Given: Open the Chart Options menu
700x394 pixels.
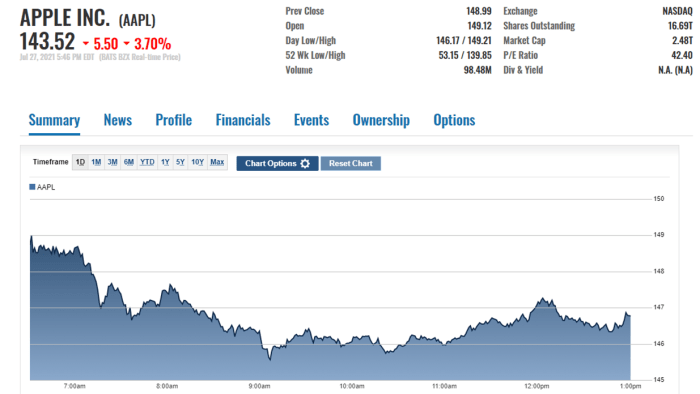Looking at the screenshot, I should (277, 163).
